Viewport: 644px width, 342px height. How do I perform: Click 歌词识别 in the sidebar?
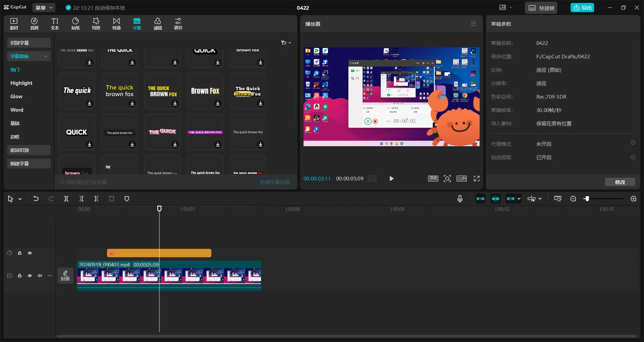point(29,150)
